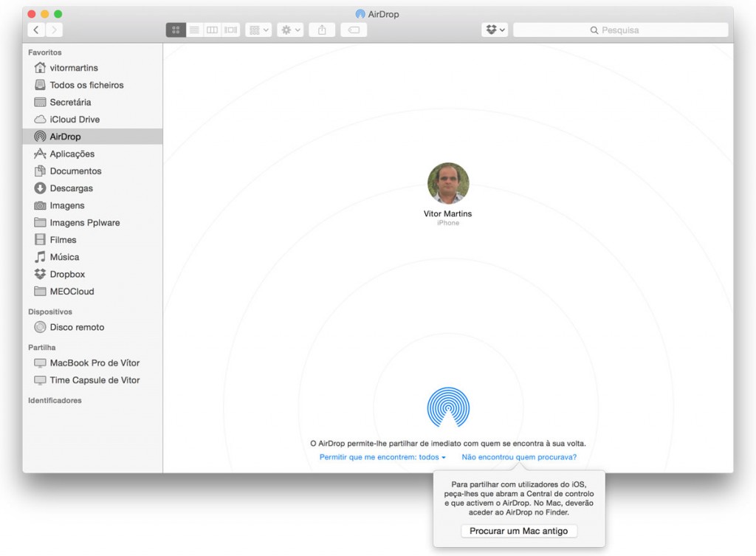756x556 pixels.
Task: Select Disco remoto under Dispositivos
Action: coord(92,327)
